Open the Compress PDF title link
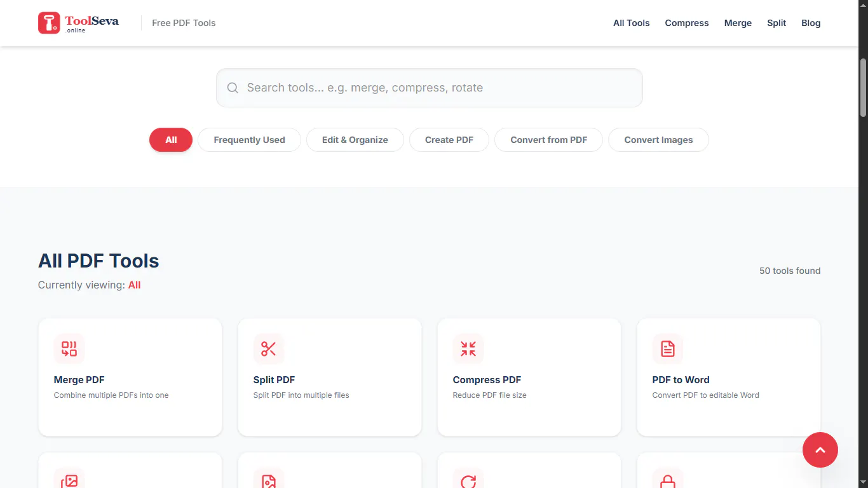The height and width of the screenshot is (488, 868). tap(487, 380)
